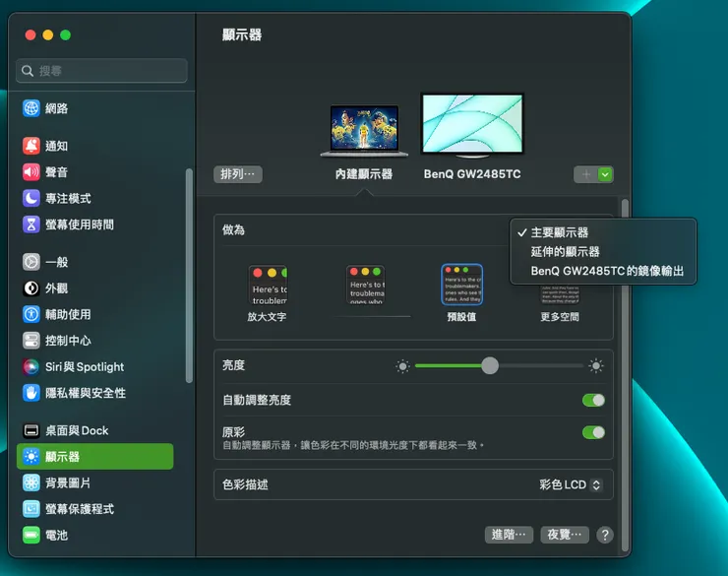Image resolution: width=728 pixels, height=576 pixels.
Task: Open the 一般 gear icon
Action: 31,262
